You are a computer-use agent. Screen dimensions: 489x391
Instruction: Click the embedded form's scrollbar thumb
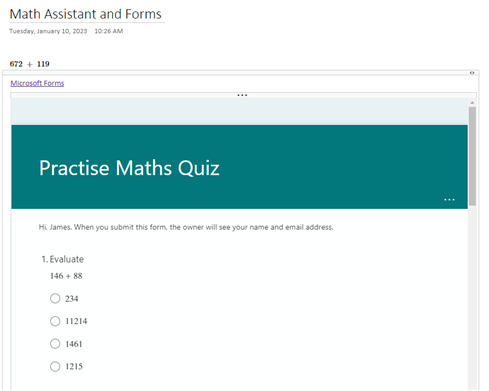[x=472, y=156]
